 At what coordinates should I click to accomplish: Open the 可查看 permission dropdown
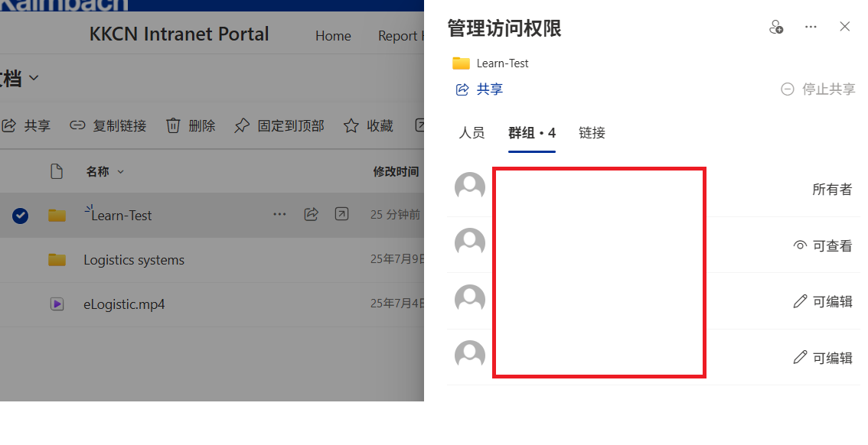(823, 245)
